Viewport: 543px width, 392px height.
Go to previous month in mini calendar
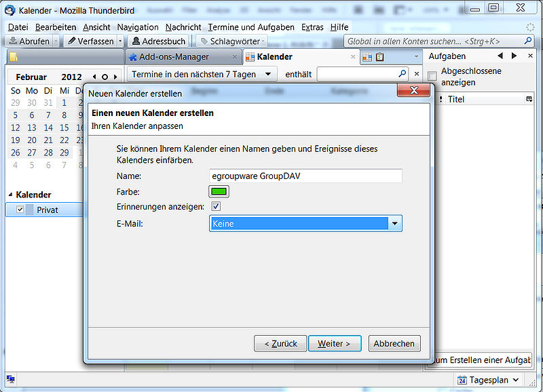click(x=94, y=77)
